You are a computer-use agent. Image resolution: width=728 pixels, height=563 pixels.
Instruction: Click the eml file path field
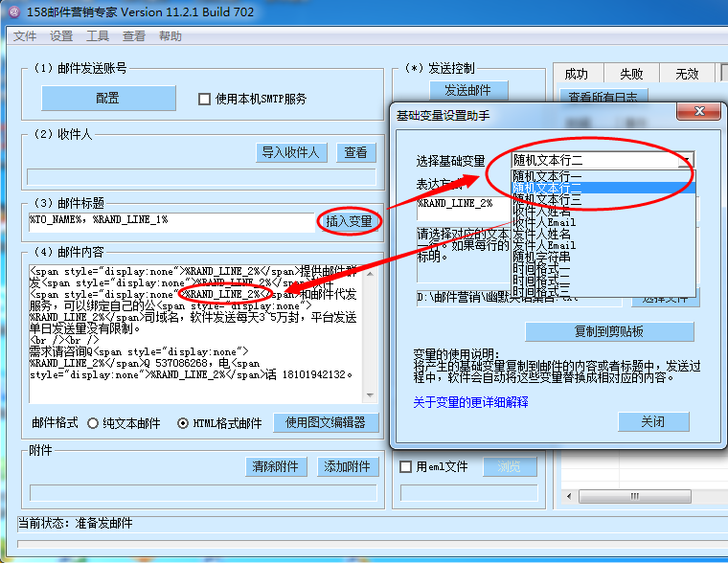coord(469,493)
